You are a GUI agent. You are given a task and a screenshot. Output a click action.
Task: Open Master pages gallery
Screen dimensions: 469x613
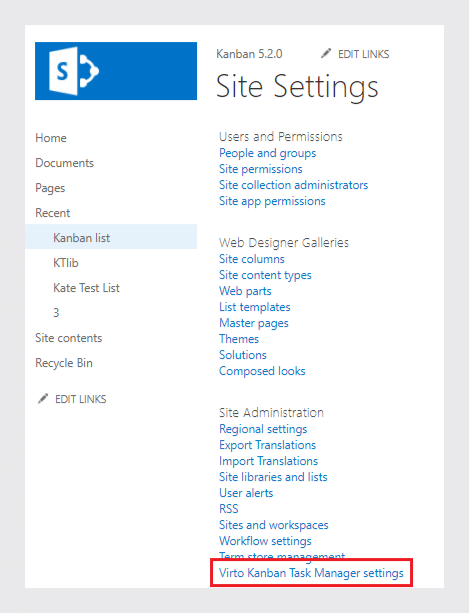pos(254,323)
